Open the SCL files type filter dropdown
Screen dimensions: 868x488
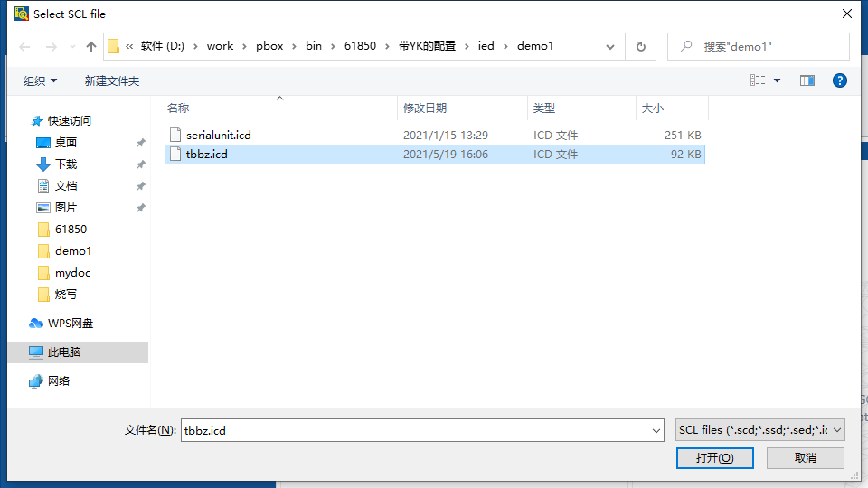click(x=759, y=430)
